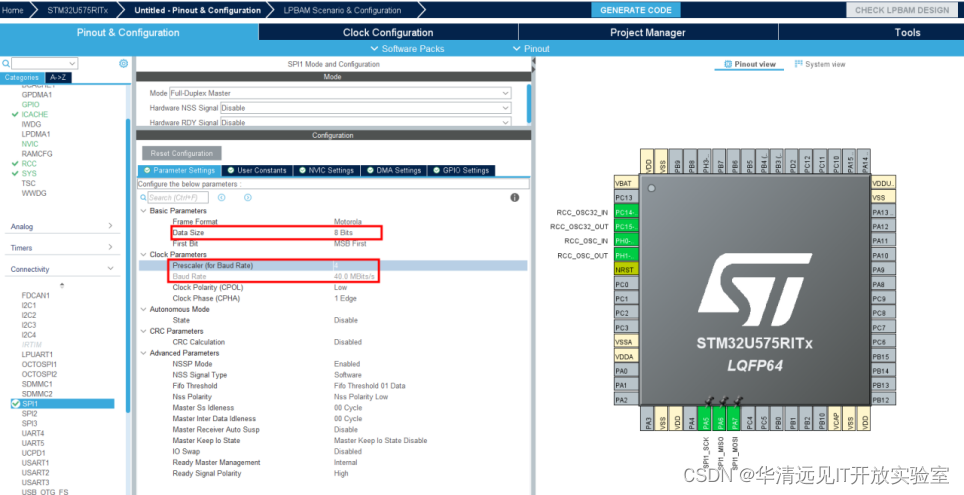Open the User Constants tab
Image resolution: width=964 pixels, height=495 pixels.
point(257,170)
